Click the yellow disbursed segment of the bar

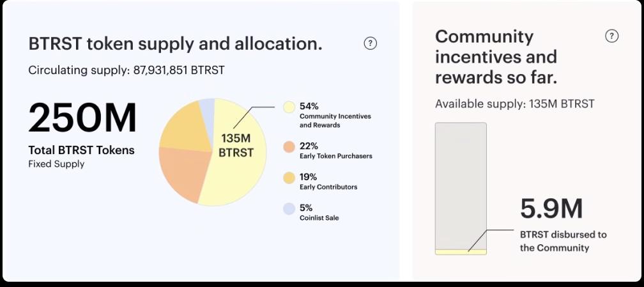[x=461, y=252]
